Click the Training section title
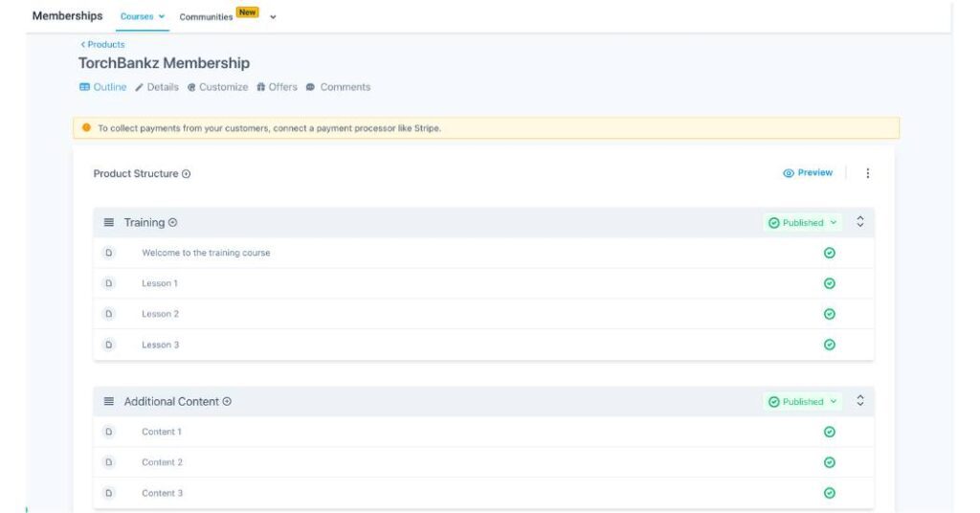This screenshot has width=980, height=513. (x=145, y=222)
